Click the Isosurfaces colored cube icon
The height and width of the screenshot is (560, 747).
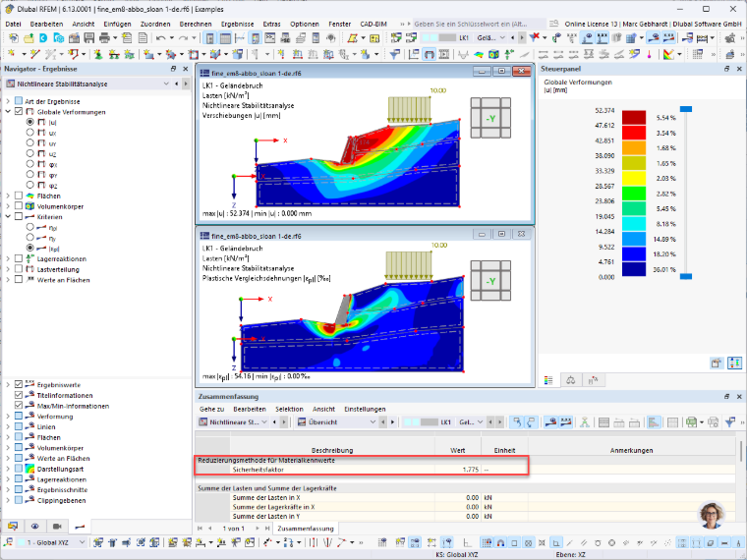click(493, 54)
